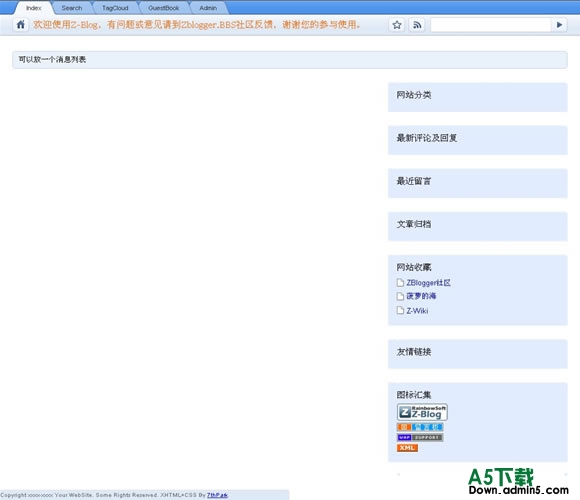Screen dimensions: 580x500
Task: Click the page icon beside Z-Wiki
Action: [400, 310]
